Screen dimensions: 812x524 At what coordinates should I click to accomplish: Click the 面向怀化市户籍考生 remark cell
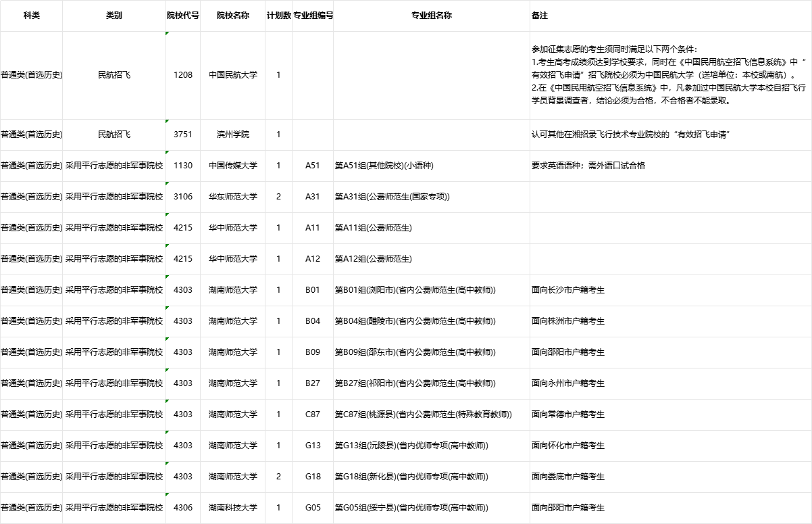click(x=567, y=446)
